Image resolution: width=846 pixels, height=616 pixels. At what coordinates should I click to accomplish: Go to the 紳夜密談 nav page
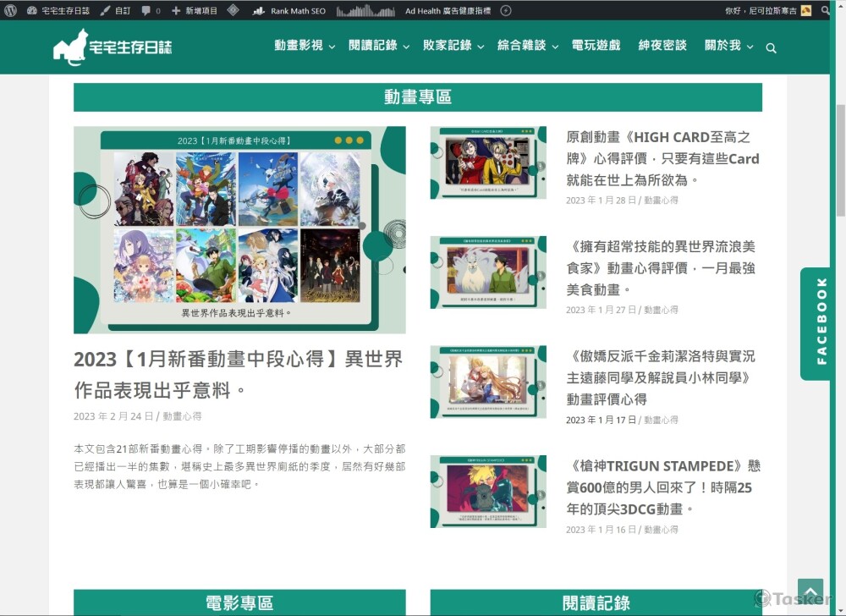662,46
